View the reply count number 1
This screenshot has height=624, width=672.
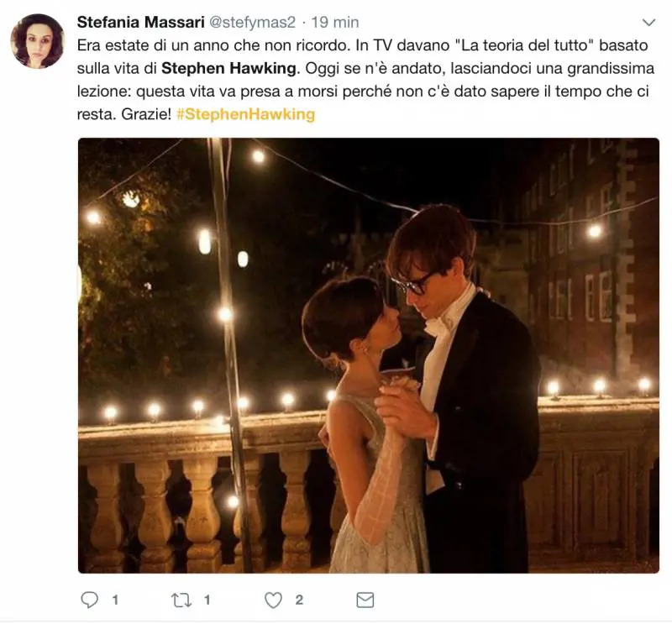pos(115,600)
